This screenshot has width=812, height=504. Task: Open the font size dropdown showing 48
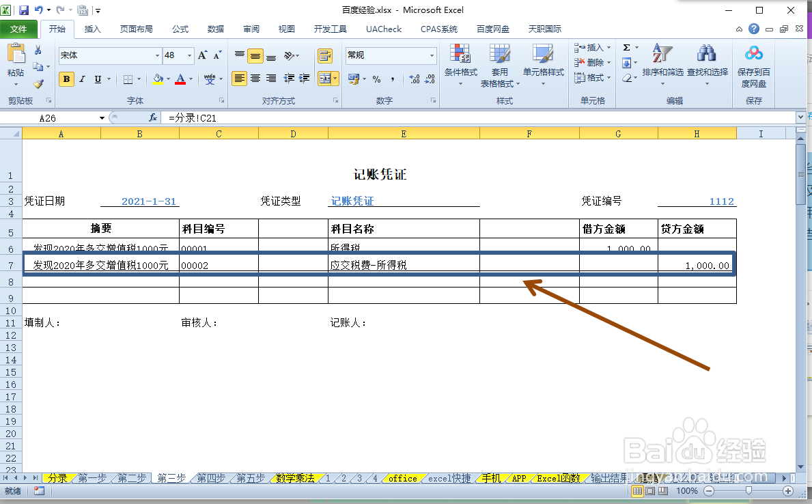(x=190, y=55)
